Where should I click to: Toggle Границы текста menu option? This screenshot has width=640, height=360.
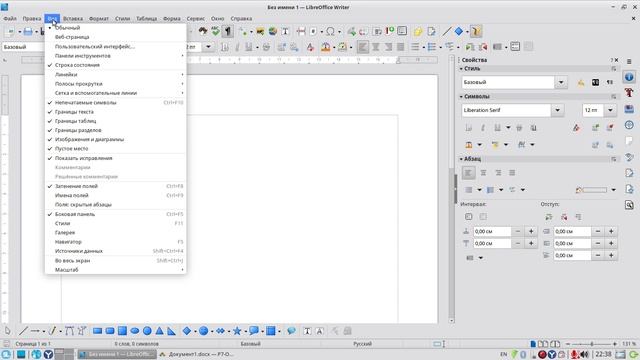(x=116, y=112)
